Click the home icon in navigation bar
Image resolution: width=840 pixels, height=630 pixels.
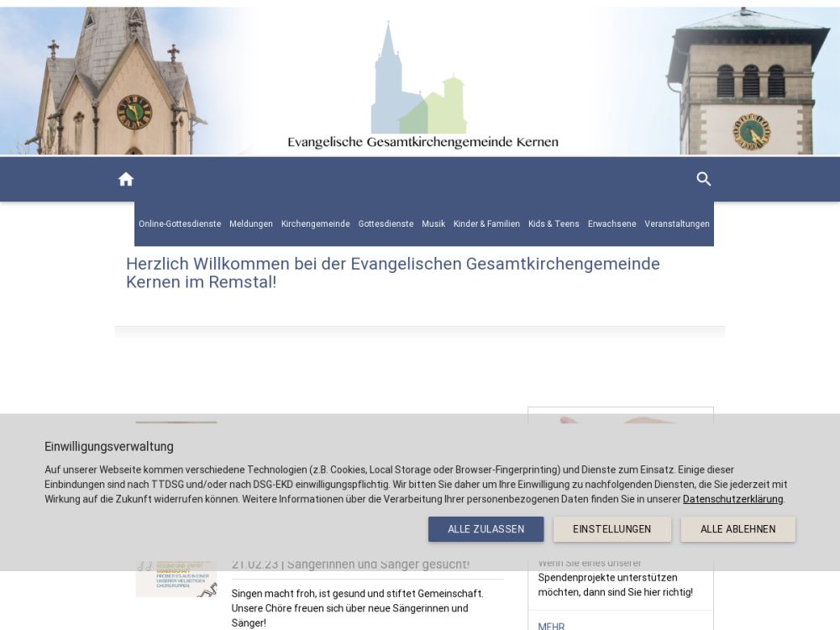click(x=126, y=179)
